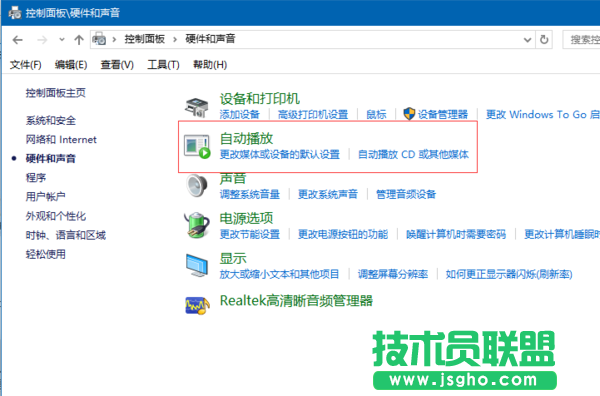Image resolution: width=600 pixels, height=396 pixels.
Task: Open the 文件(F) menu
Action: pos(26,65)
